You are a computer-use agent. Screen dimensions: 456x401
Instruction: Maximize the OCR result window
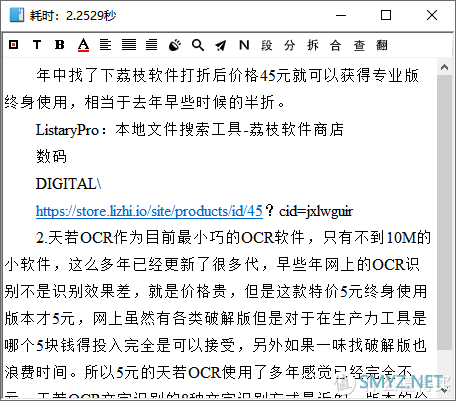(386, 15)
